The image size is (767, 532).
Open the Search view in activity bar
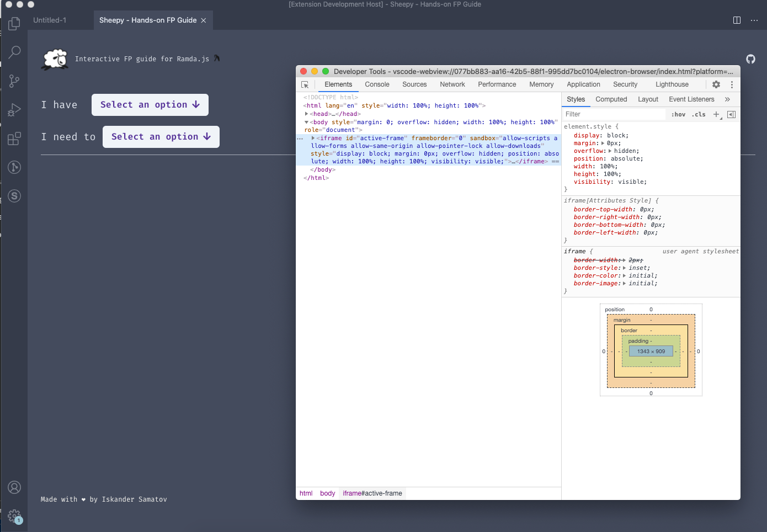(14, 52)
